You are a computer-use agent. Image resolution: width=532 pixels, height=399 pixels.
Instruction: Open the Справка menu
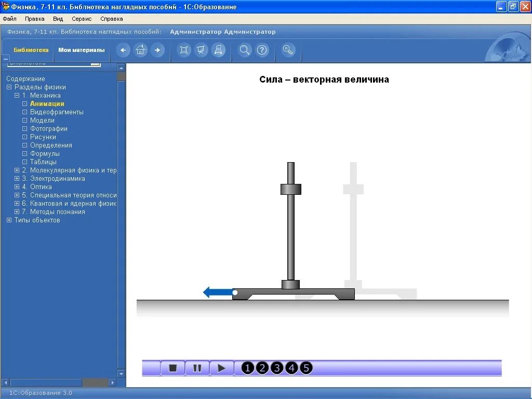tap(112, 19)
